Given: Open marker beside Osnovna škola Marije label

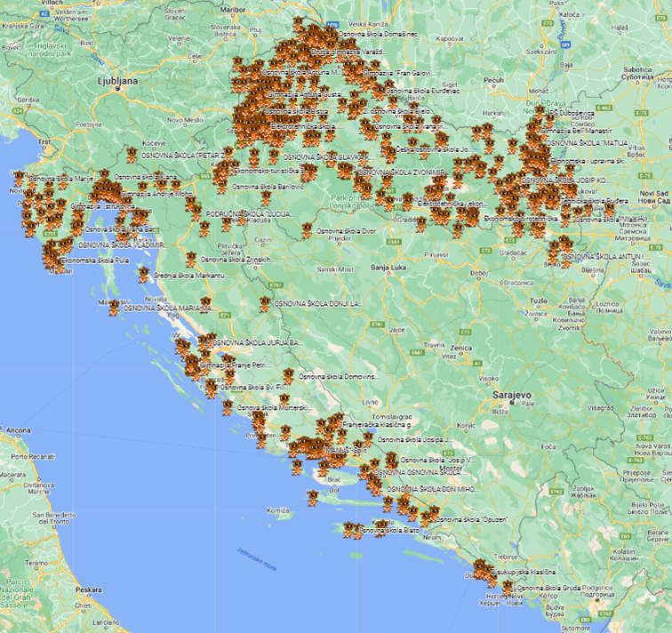Looking at the screenshot, I should pos(20,179).
